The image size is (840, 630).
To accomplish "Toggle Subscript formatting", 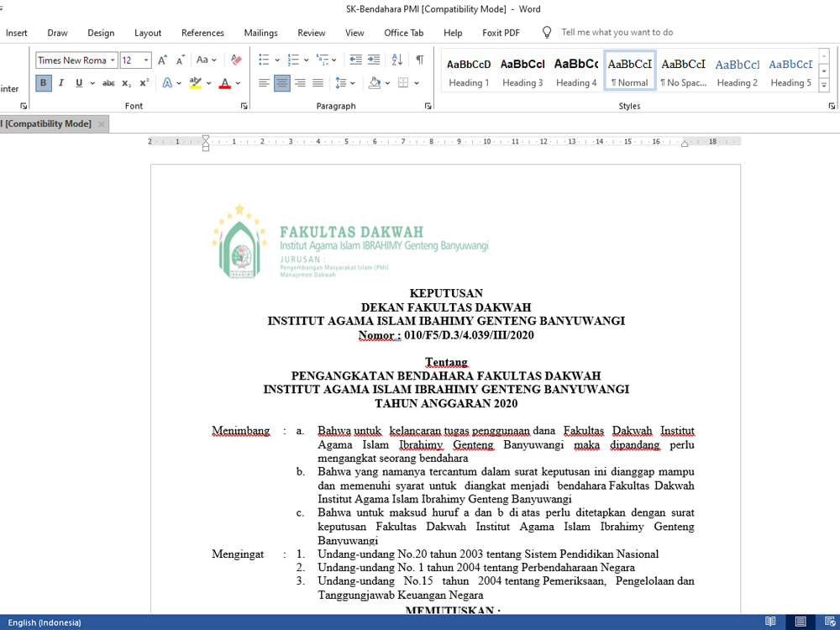I will pyautogui.click(x=127, y=83).
